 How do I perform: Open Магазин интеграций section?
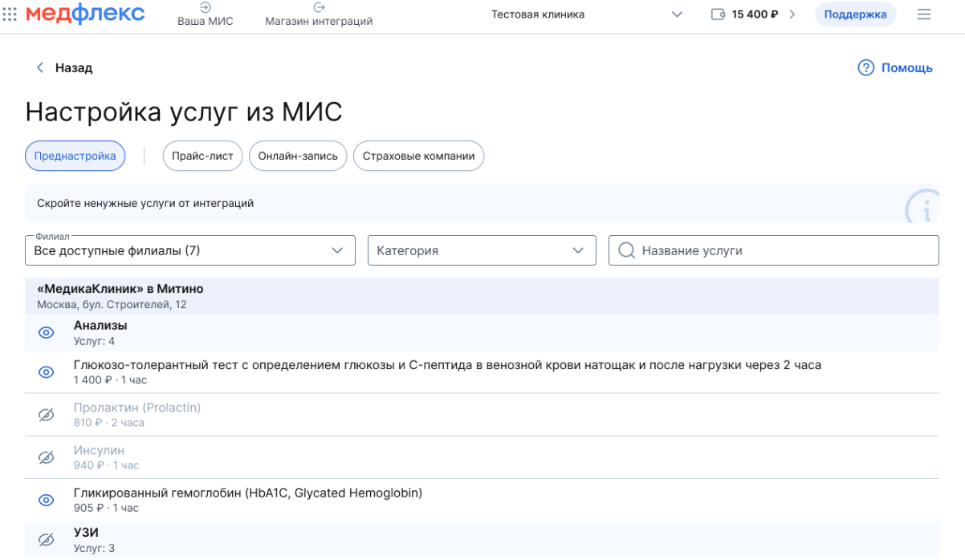pyautogui.click(x=319, y=14)
